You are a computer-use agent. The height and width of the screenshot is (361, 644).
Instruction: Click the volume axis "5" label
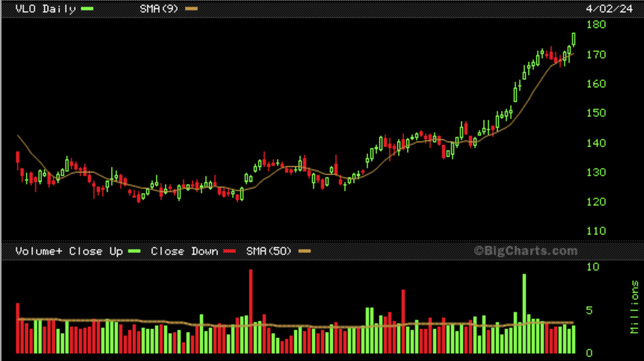[589, 310]
